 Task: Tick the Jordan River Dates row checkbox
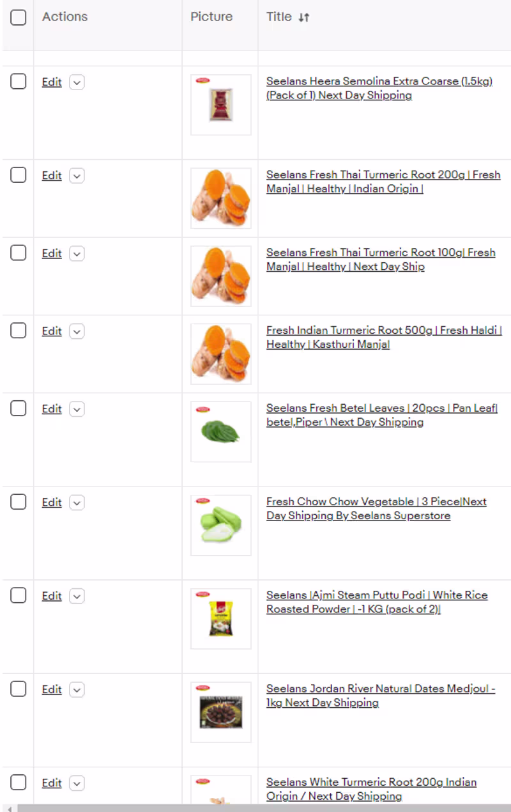[19, 689]
